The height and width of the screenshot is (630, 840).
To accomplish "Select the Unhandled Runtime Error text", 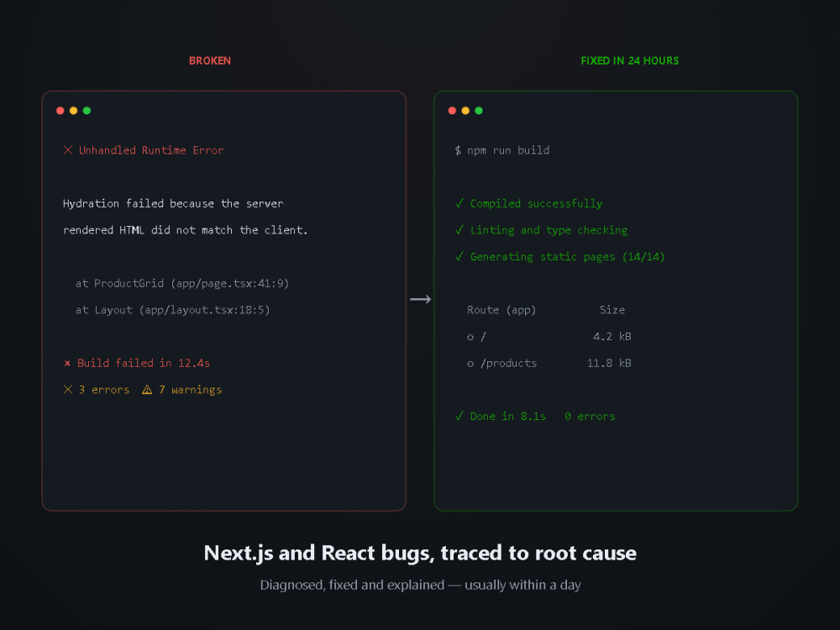I will coord(151,150).
